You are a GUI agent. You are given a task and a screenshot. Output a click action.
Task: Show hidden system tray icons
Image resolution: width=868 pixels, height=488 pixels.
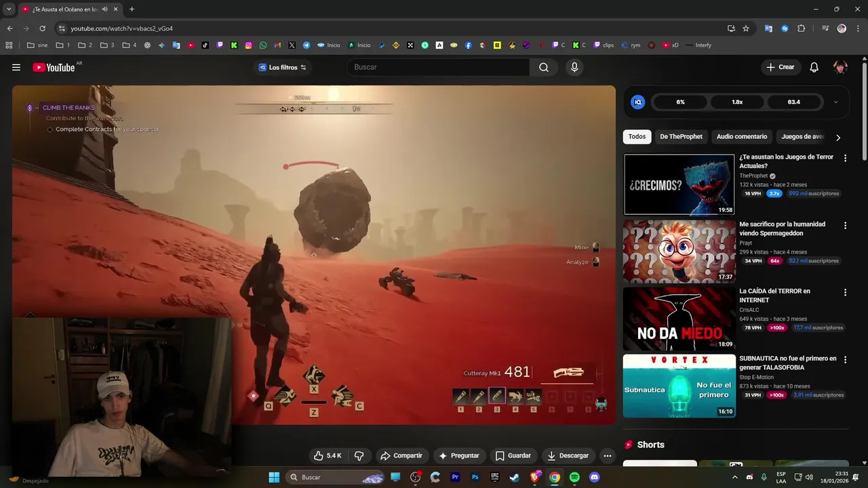coord(734,477)
